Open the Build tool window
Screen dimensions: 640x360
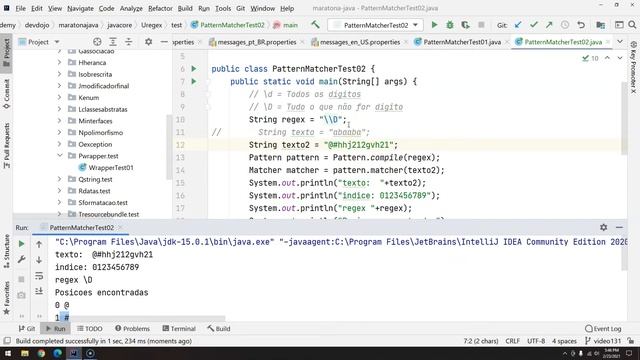218,328
